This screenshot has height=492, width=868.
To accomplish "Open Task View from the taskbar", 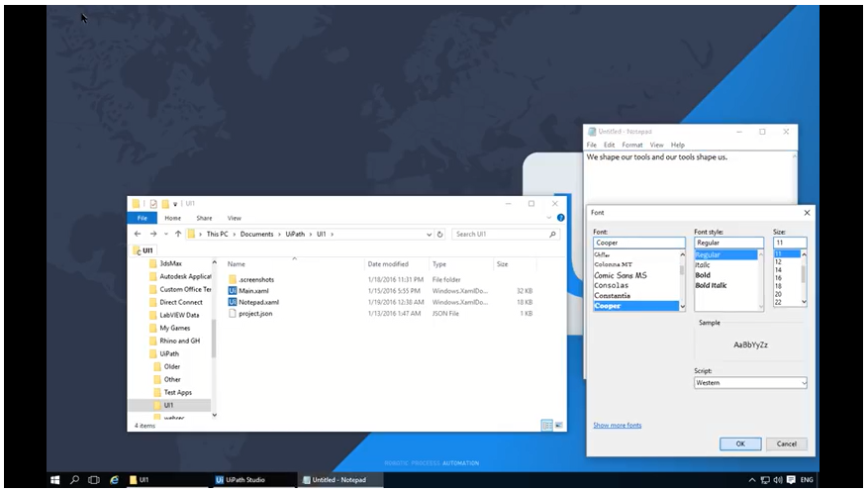I will [x=94, y=480].
